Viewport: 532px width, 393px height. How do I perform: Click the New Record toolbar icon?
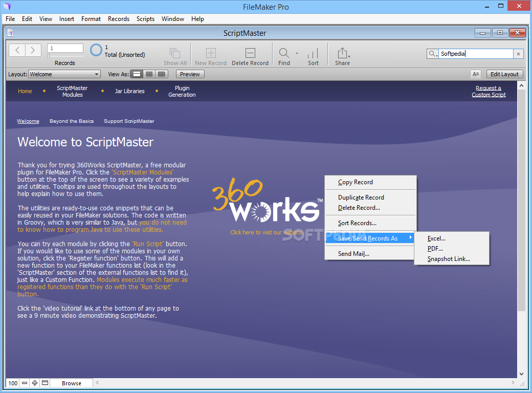pyautogui.click(x=211, y=53)
